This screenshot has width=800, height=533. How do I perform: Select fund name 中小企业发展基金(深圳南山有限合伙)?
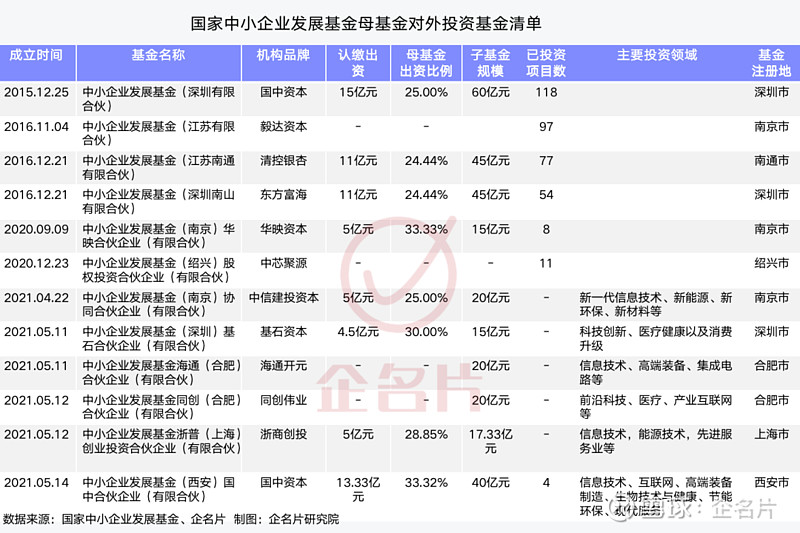coord(158,201)
